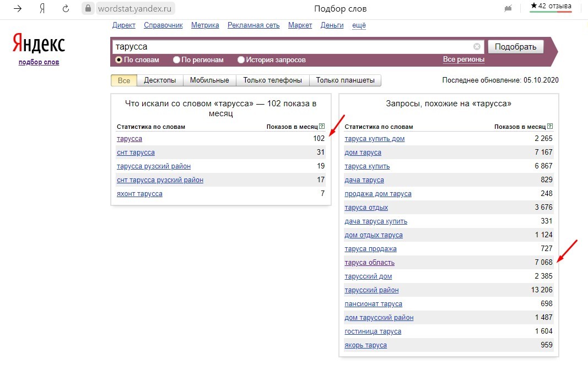Screen dimensions: 588x370
Task: Click the padlock site security icon
Action: click(x=88, y=9)
